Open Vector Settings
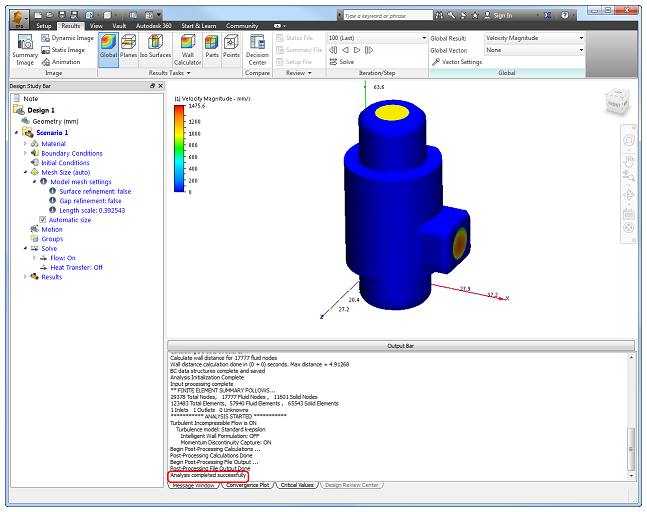The image size is (647, 512). pyautogui.click(x=457, y=62)
